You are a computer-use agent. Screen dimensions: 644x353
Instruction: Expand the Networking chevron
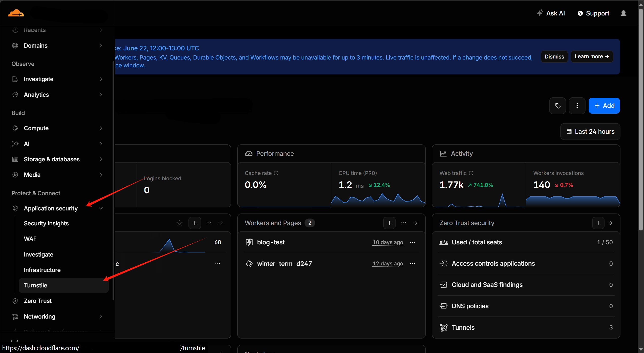[101, 317]
